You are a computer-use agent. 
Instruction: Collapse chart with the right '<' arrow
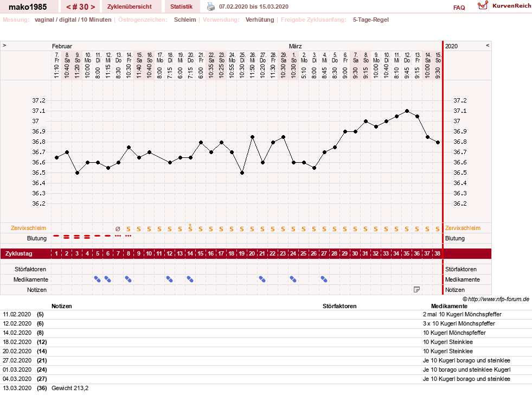488,45
